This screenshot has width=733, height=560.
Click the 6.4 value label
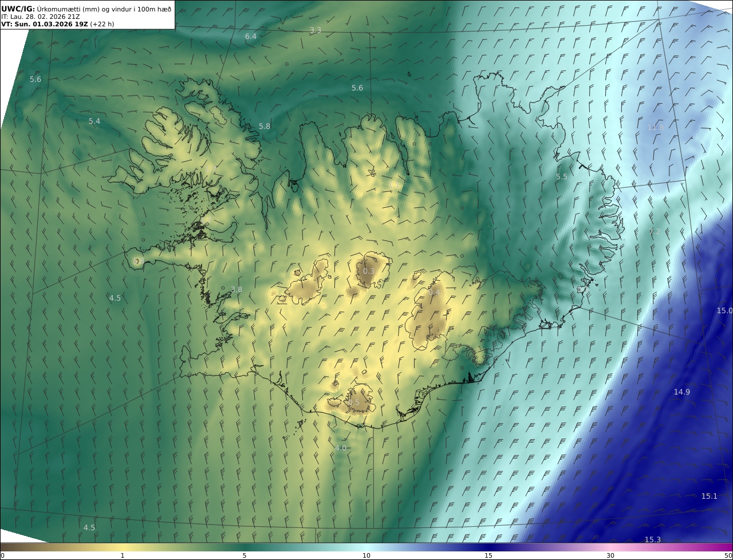[x=251, y=36]
